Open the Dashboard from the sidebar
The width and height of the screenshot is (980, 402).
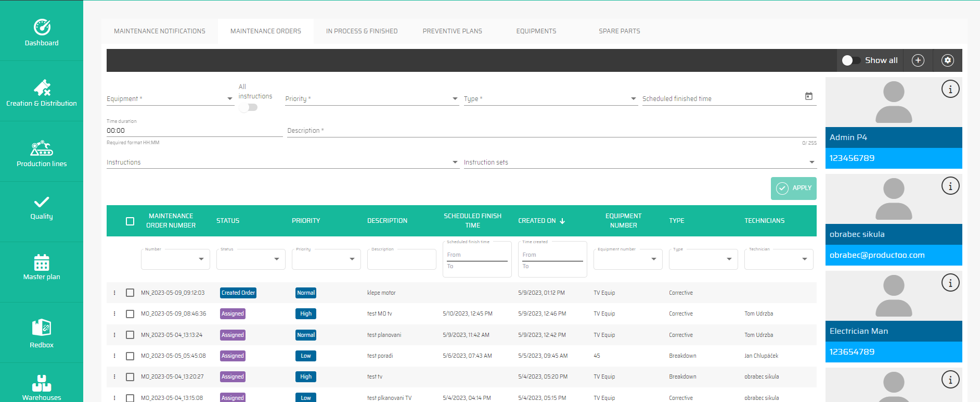pyautogui.click(x=42, y=32)
